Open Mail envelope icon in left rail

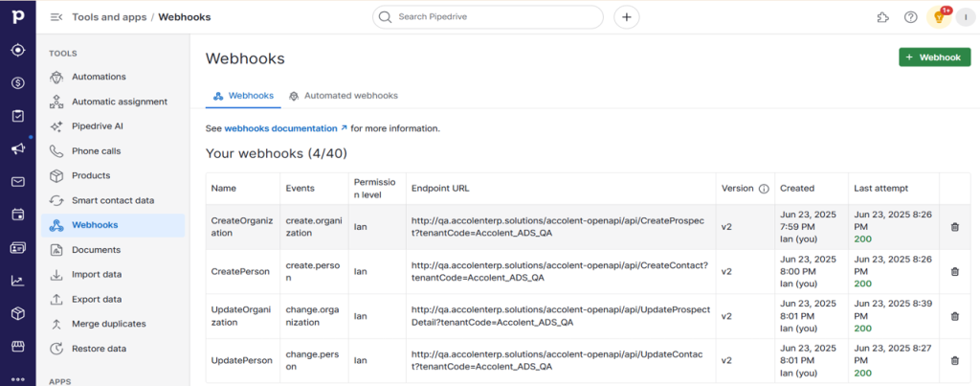(17, 181)
